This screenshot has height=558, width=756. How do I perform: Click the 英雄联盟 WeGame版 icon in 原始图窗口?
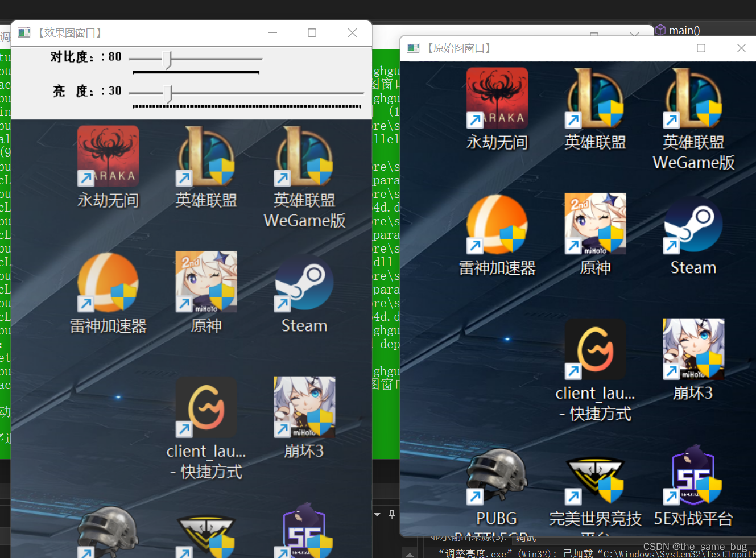tap(693, 98)
